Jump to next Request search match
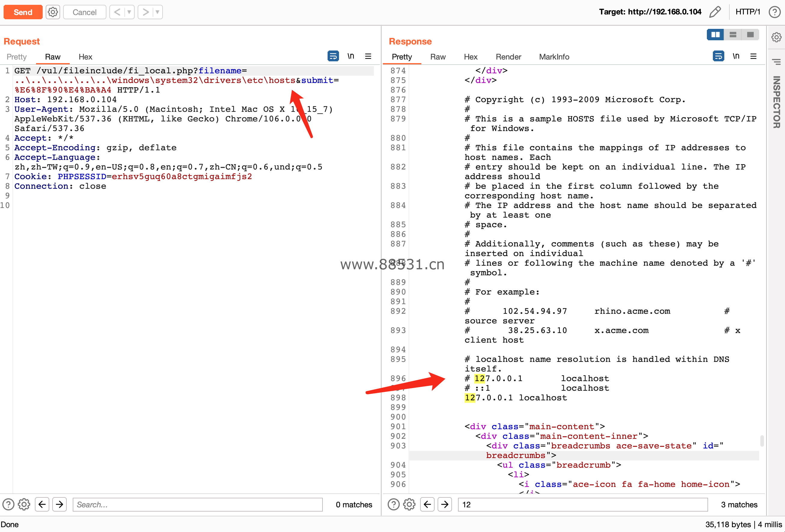Image resolution: width=785 pixels, height=532 pixels. [x=60, y=504]
